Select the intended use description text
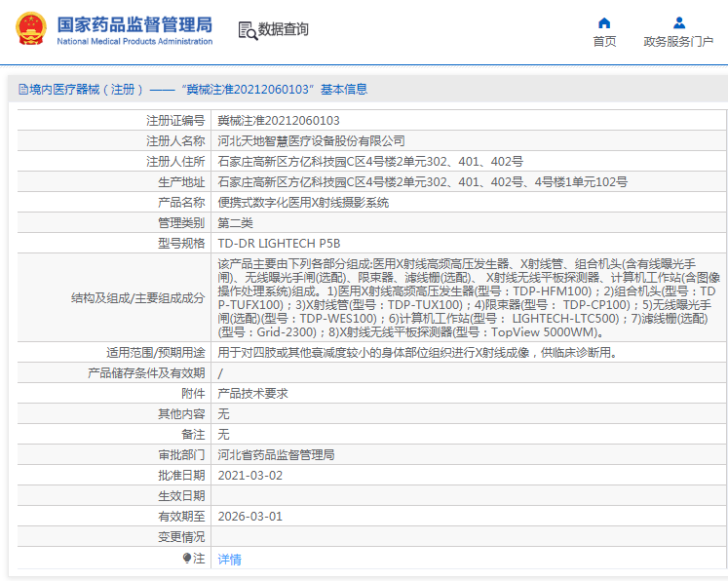728x581 pixels. click(419, 353)
